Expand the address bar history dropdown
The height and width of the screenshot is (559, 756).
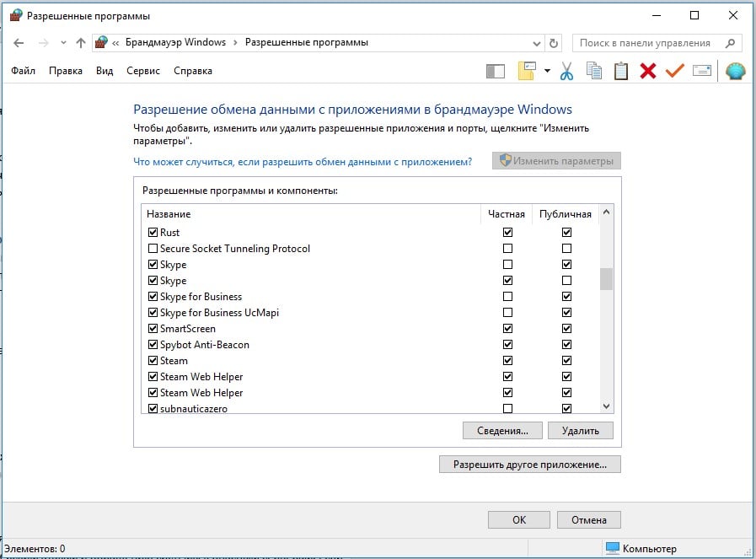click(537, 43)
